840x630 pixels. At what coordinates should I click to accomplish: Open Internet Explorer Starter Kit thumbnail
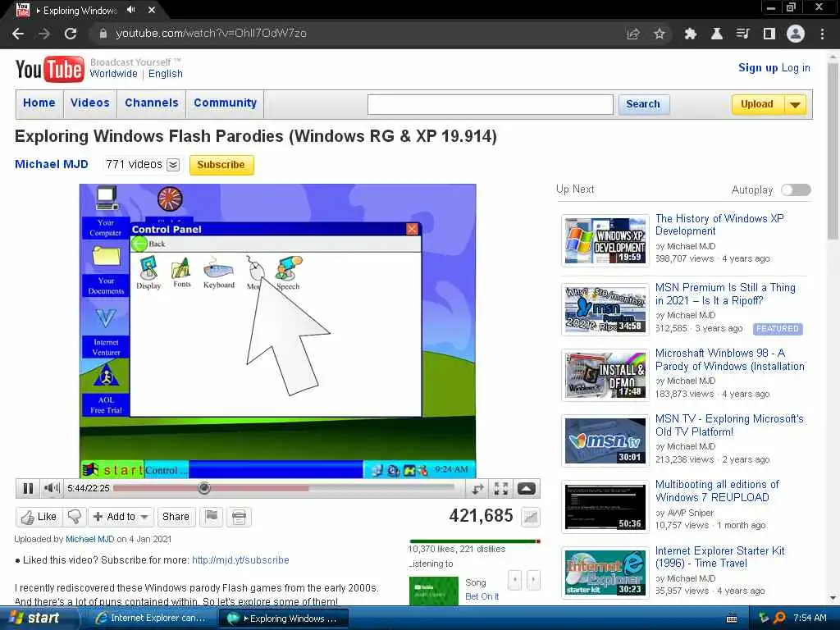tap(605, 573)
